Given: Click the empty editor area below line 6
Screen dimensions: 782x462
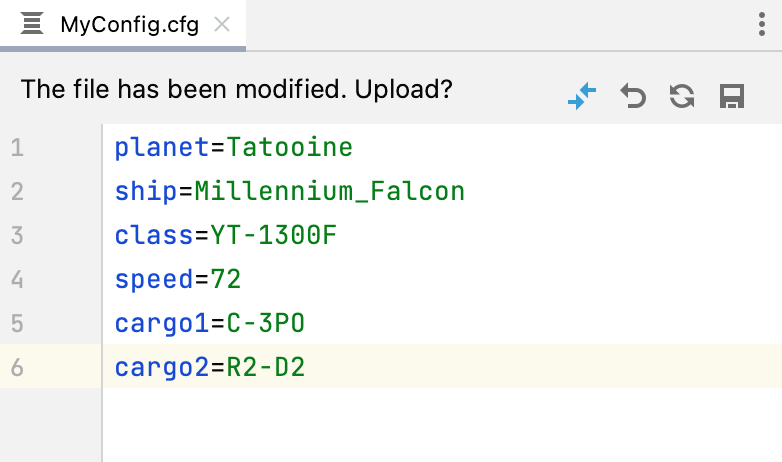Looking at the screenshot, I should [x=440, y=425].
